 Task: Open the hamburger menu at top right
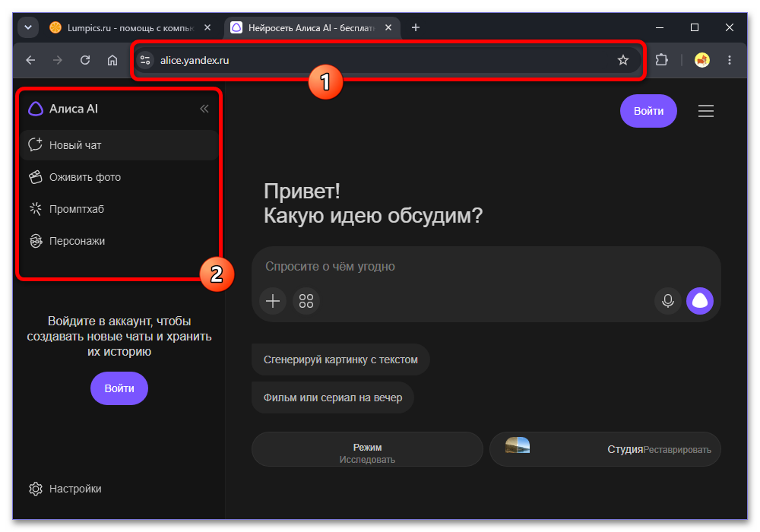706,111
